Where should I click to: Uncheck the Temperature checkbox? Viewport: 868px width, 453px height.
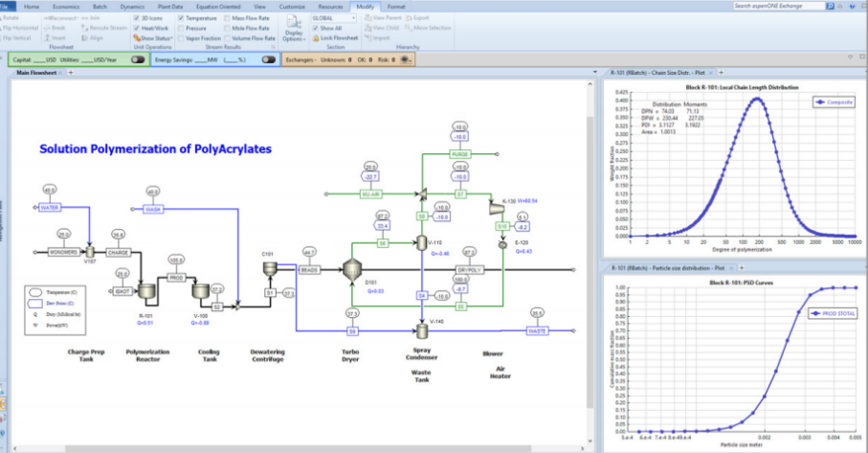[x=181, y=18]
